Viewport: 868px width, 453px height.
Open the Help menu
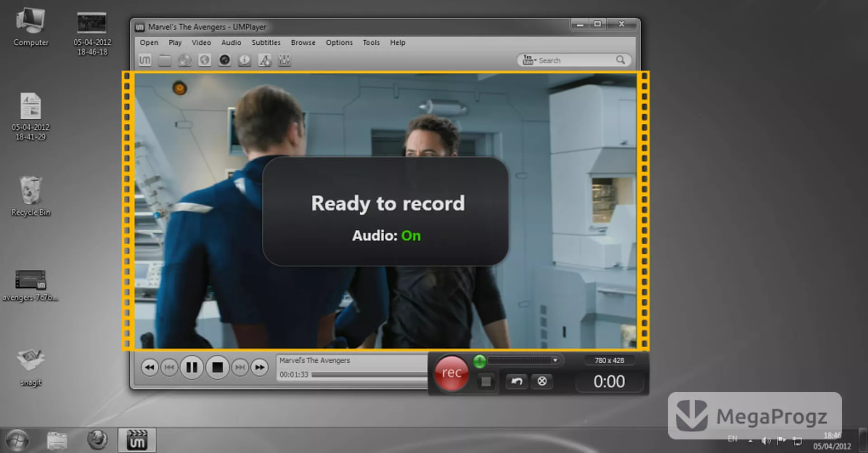pos(398,42)
